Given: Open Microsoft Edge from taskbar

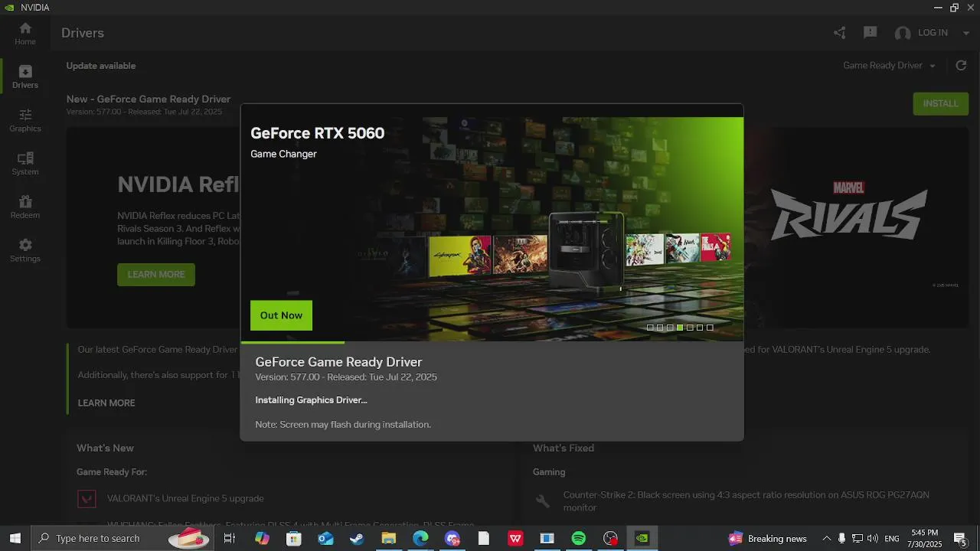Looking at the screenshot, I should (420, 539).
